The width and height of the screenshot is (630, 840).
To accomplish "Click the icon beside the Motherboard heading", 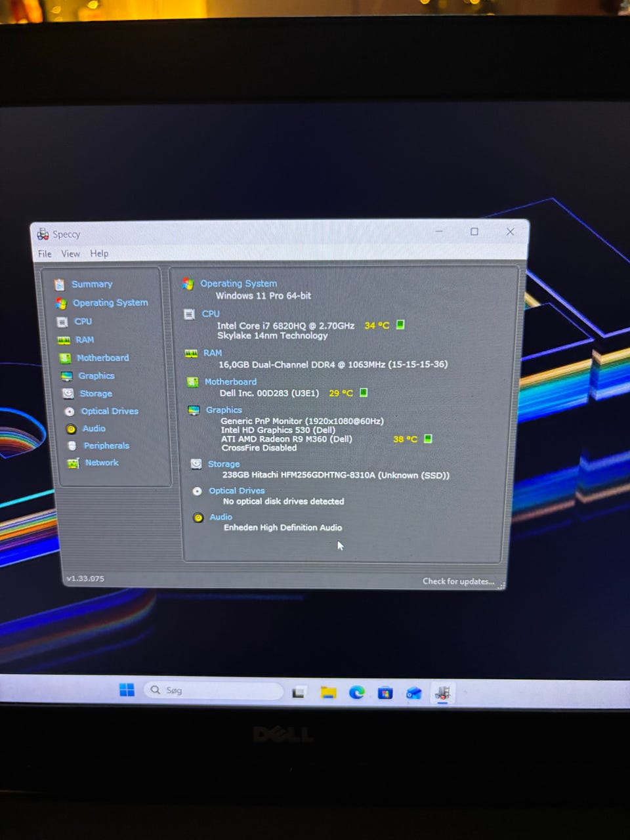I will pos(192,382).
